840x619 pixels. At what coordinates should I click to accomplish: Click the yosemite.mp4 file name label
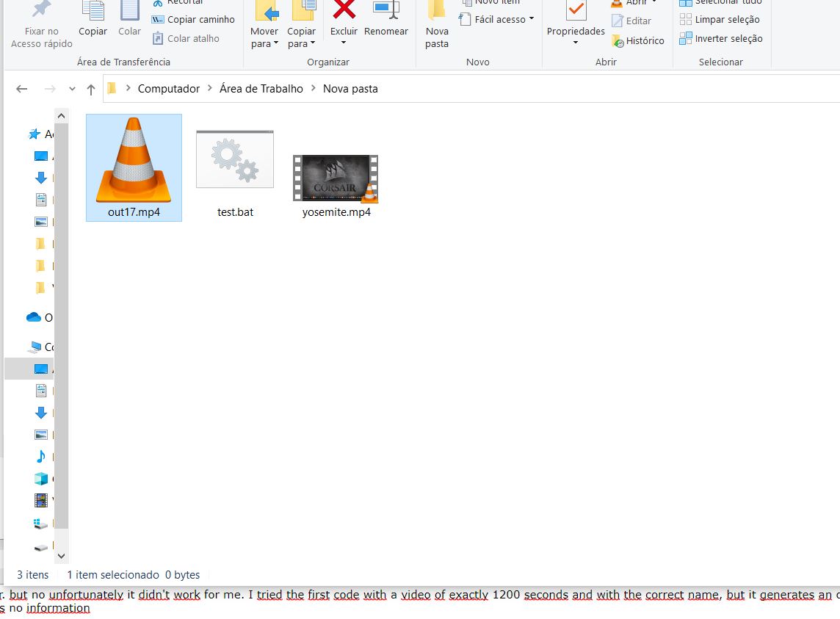tap(336, 212)
